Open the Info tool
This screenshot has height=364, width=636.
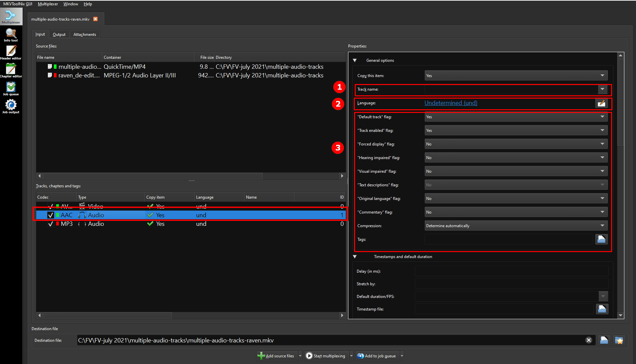pyautogui.click(x=11, y=35)
